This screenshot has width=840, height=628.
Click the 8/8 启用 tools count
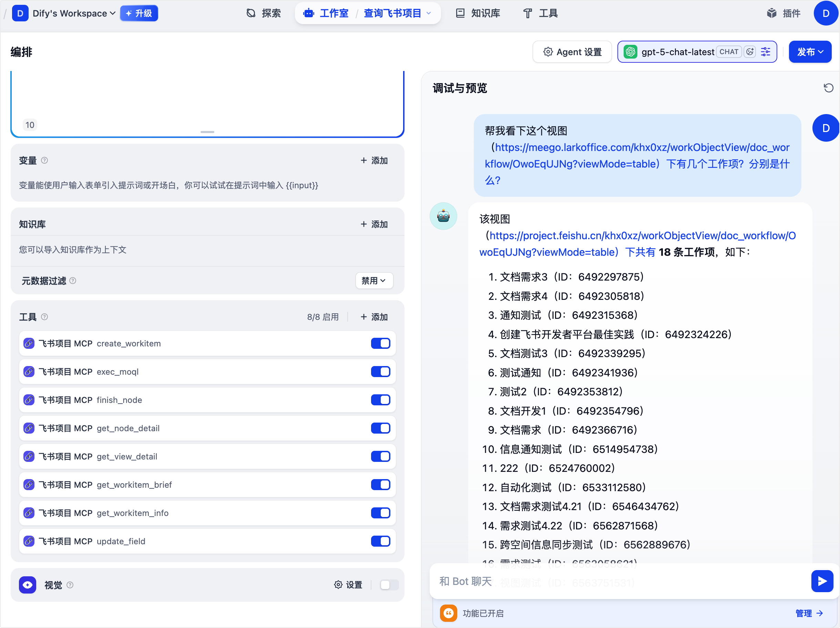tap(323, 317)
